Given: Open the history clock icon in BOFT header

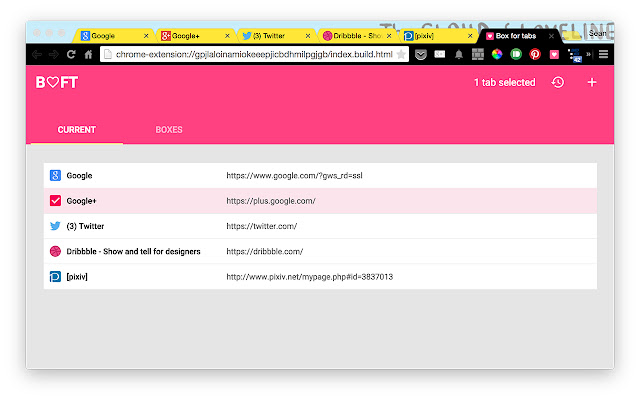Looking at the screenshot, I should (558, 82).
